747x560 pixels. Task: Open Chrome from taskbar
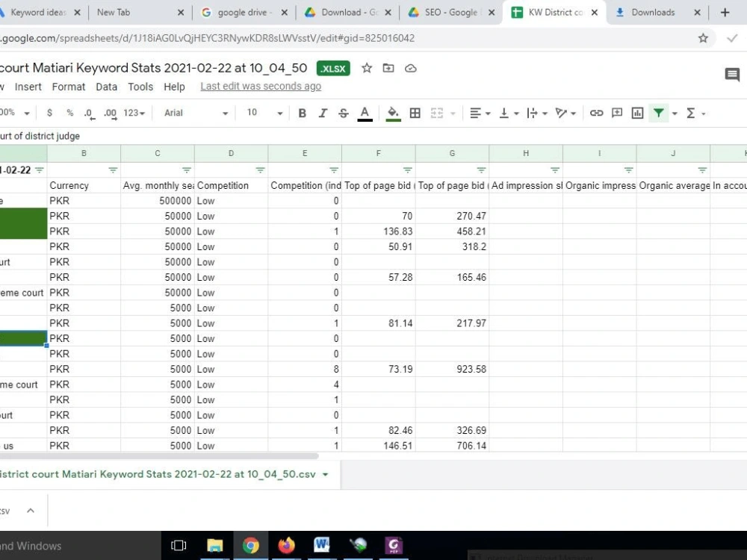tap(250, 545)
